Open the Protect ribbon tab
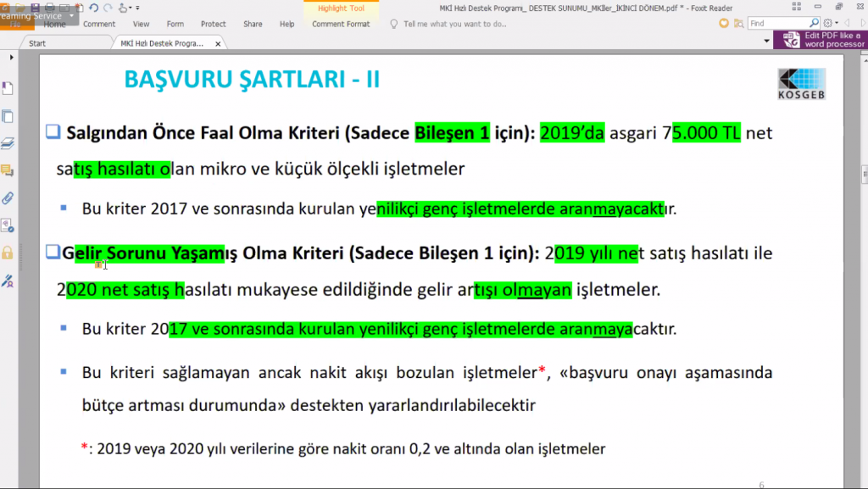The width and height of the screenshot is (868, 489). point(213,24)
